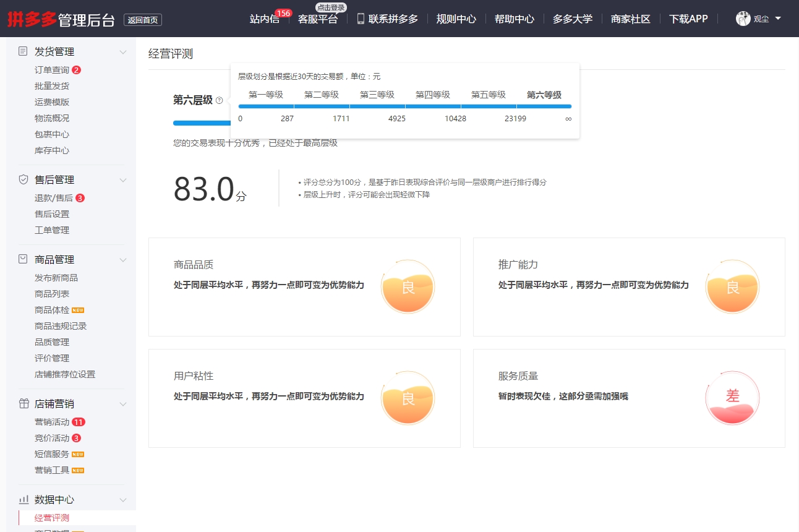Click the 数据中心 chart icon
799x532 pixels.
click(x=23, y=499)
